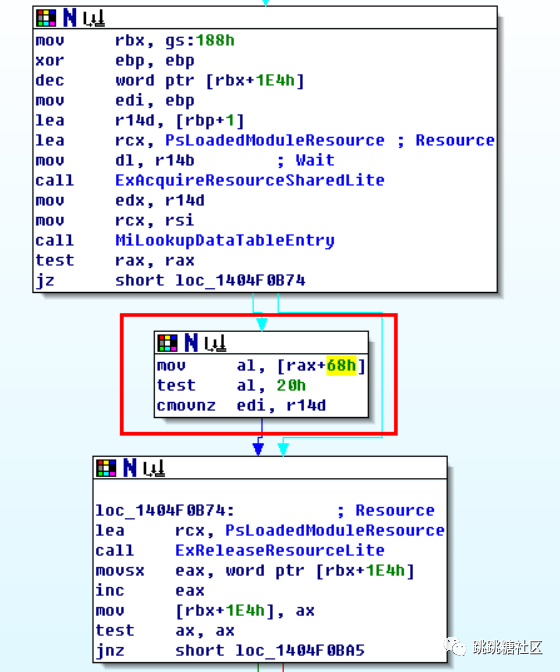Click 'lea r14d, [rbp+1]' line
The image size is (560, 672).
140,120
